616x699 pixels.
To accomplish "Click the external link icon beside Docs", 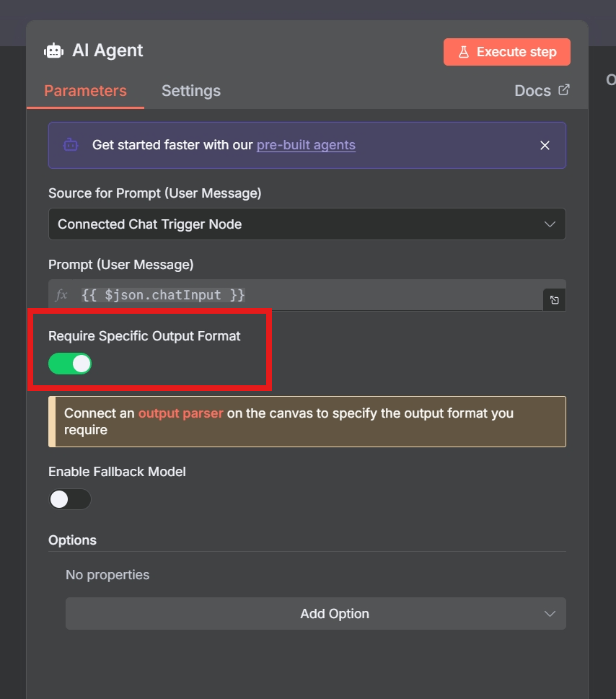I will tap(564, 90).
